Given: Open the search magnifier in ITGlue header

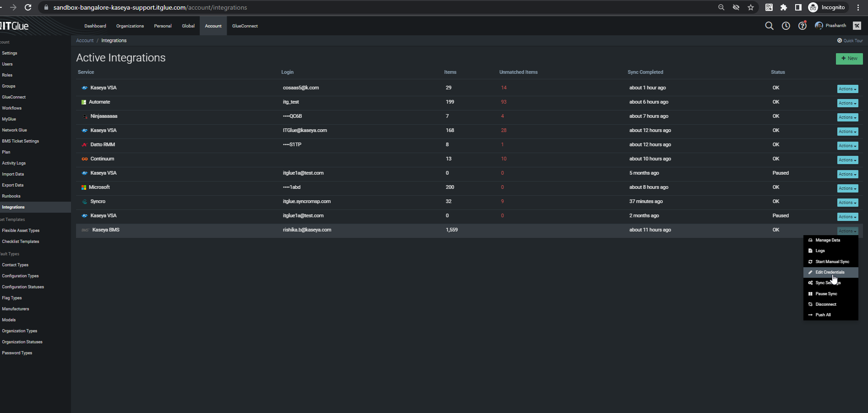Looking at the screenshot, I should tap(769, 26).
